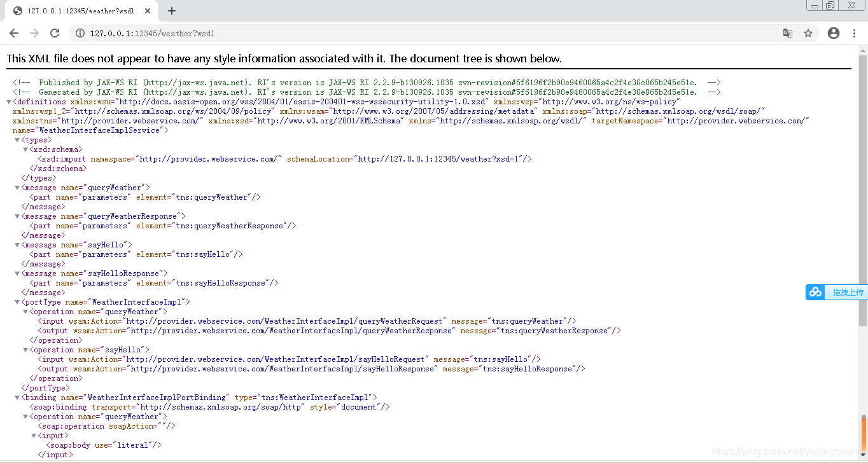This screenshot has width=868, height=463.
Task: Collapse the message sayHelloResponse node
Action: (x=17, y=273)
